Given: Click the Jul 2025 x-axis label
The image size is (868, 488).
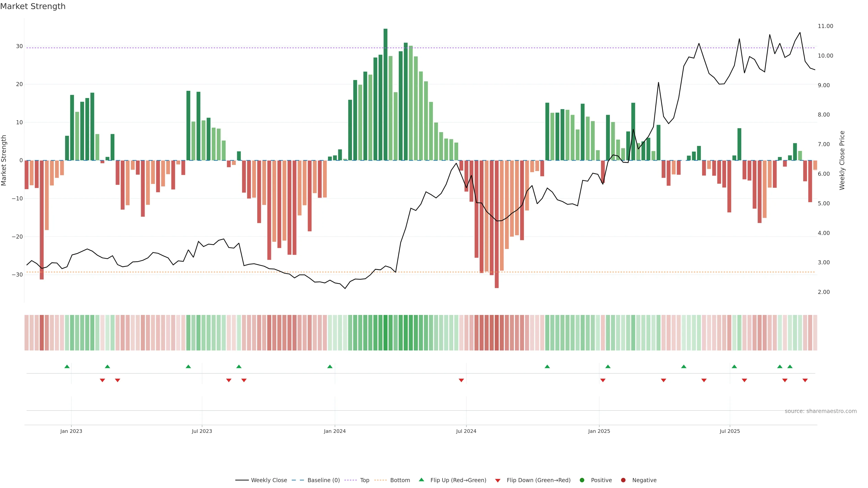Looking at the screenshot, I should tap(729, 431).
